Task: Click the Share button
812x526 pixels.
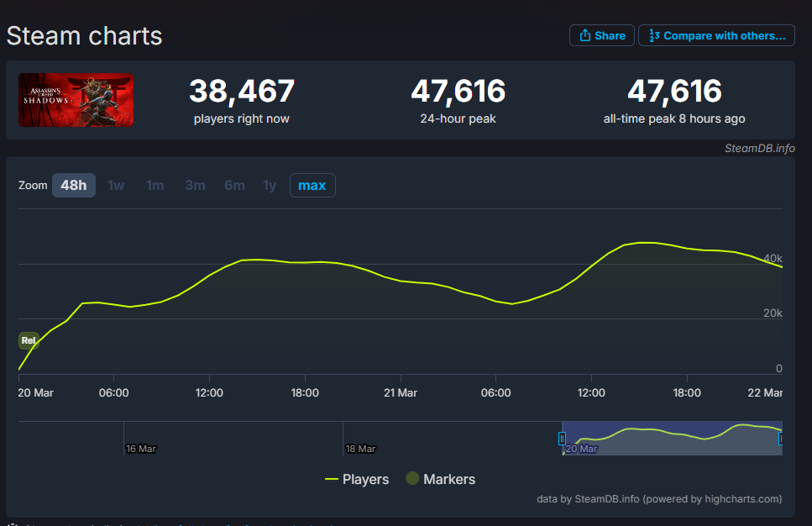Action: 601,35
